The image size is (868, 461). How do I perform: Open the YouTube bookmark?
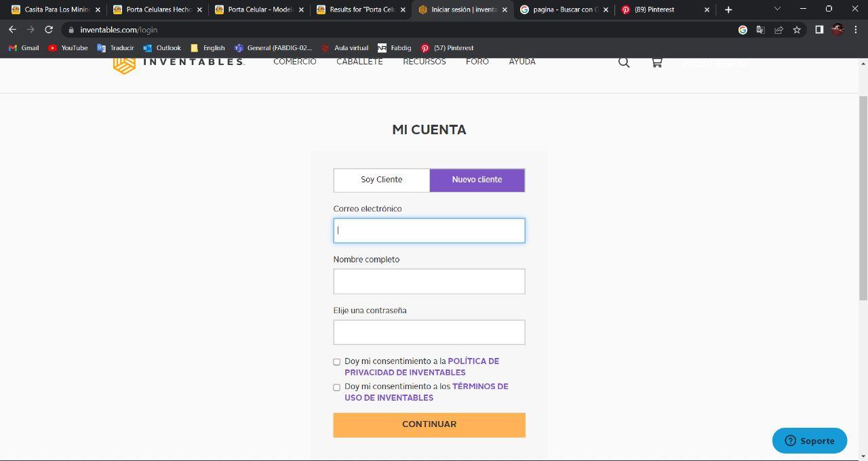(68, 48)
